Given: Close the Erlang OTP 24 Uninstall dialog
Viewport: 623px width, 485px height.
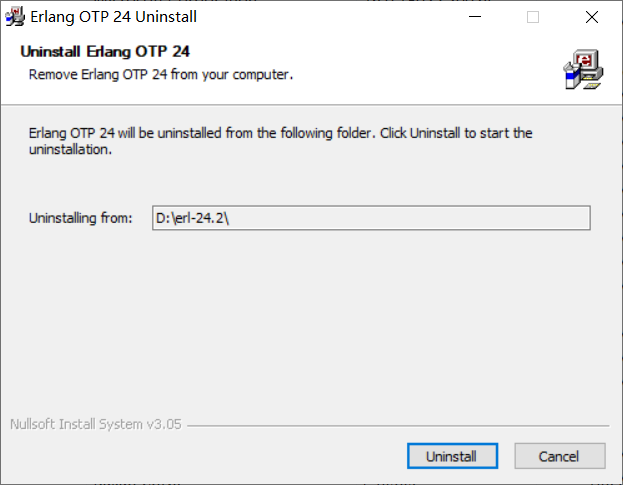Looking at the screenshot, I should 591,17.
